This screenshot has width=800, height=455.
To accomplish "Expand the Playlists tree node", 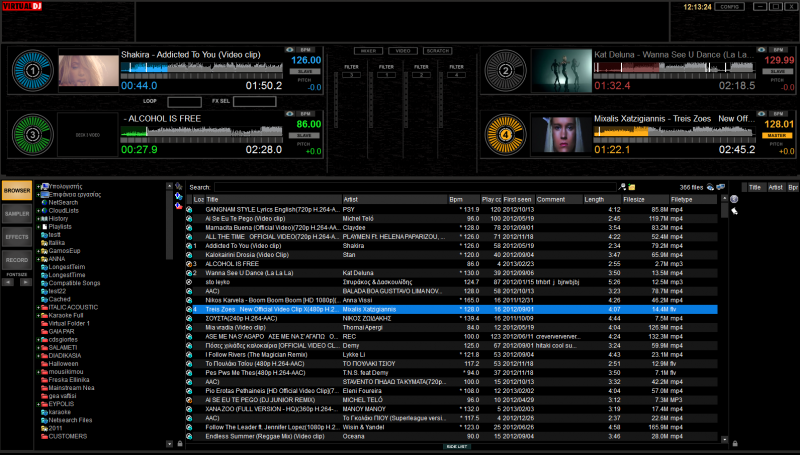I will click(38, 227).
